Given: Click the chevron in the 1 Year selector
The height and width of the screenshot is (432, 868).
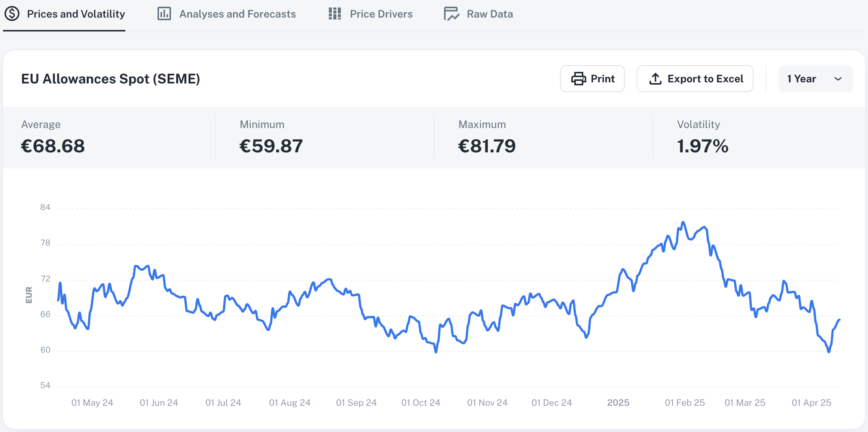Looking at the screenshot, I should pos(838,79).
